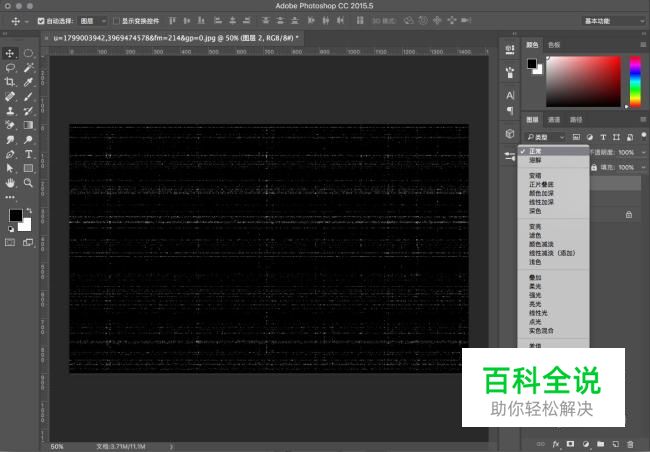Viewport: 650px width, 452px height.
Task: Open the Character panel icon
Action: 510,95
